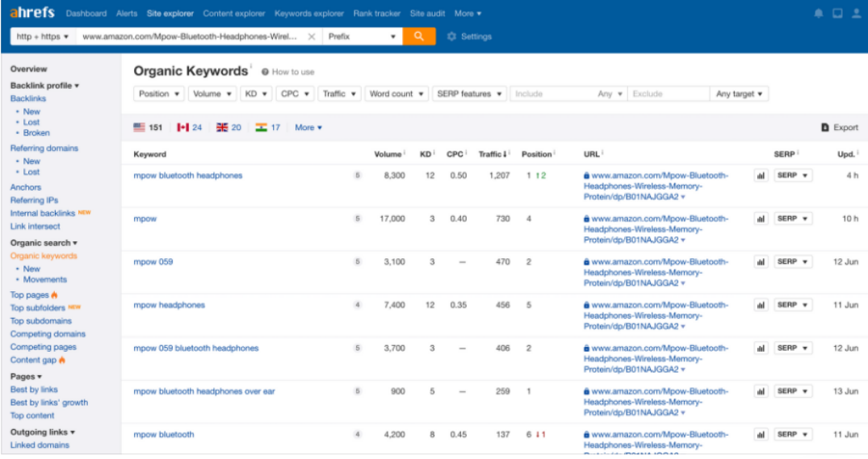This screenshot has height=459, width=868.
Task: Click the orange search button
Action: point(419,36)
